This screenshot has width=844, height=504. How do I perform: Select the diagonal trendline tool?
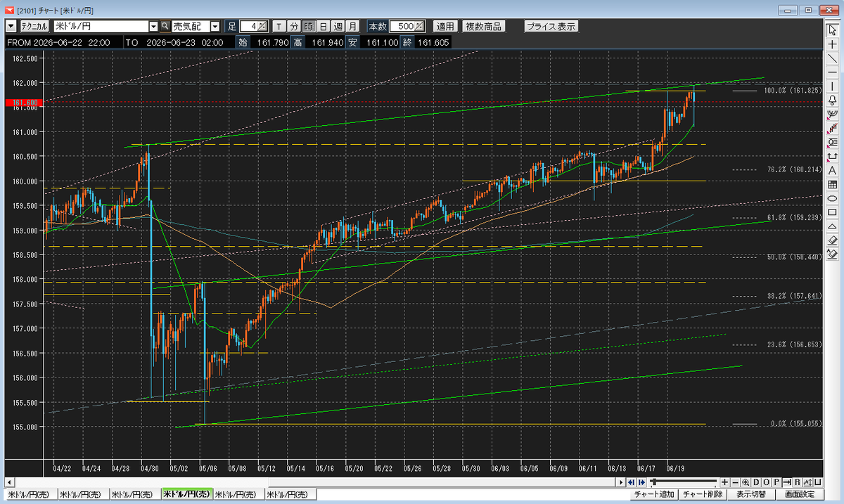click(832, 58)
